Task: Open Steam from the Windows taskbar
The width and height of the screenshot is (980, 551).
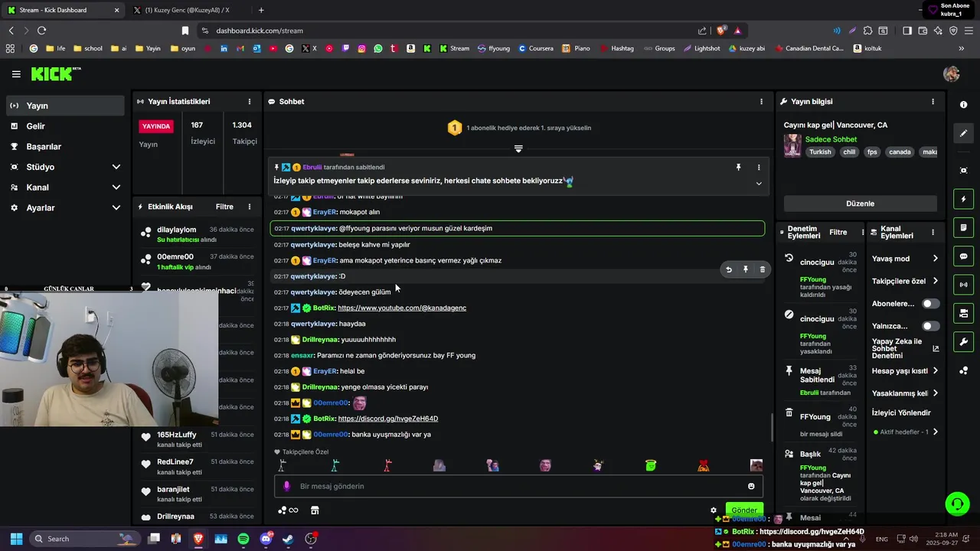Action: pos(288,539)
